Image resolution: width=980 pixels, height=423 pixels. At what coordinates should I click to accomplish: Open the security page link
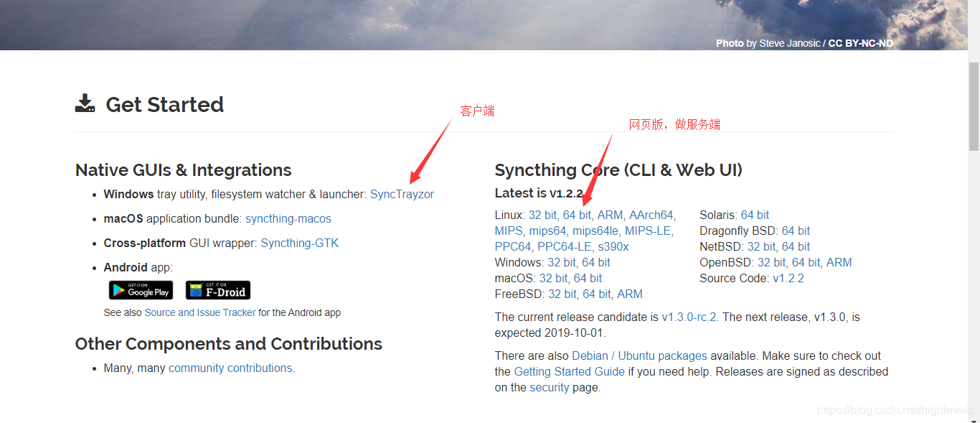[550, 387]
